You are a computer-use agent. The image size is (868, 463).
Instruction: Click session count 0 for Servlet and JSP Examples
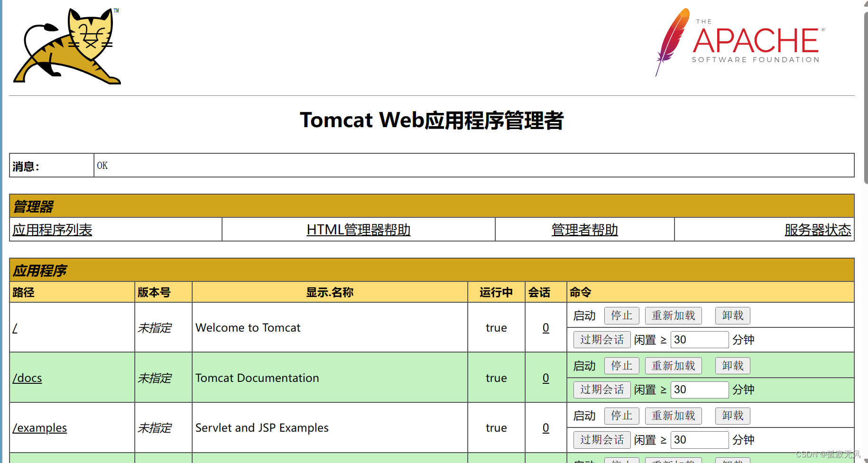[546, 428]
